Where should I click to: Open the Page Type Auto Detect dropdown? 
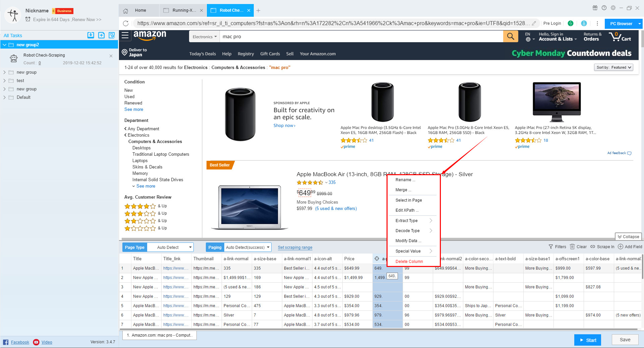pos(170,248)
